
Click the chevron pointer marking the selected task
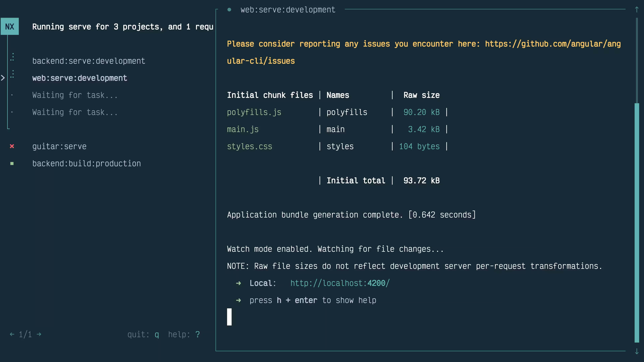coord(3,78)
